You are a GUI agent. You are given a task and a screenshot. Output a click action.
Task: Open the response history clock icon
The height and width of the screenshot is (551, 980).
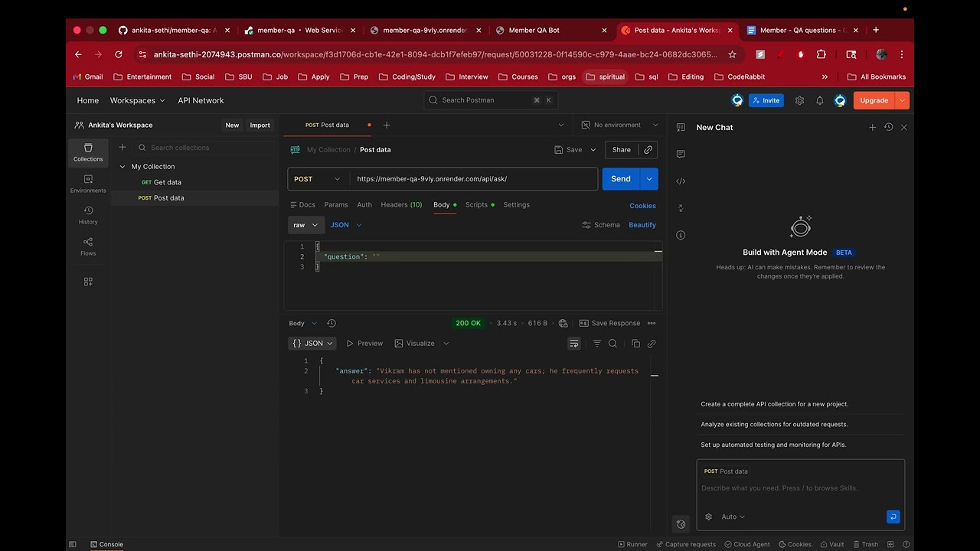click(332, 323)
